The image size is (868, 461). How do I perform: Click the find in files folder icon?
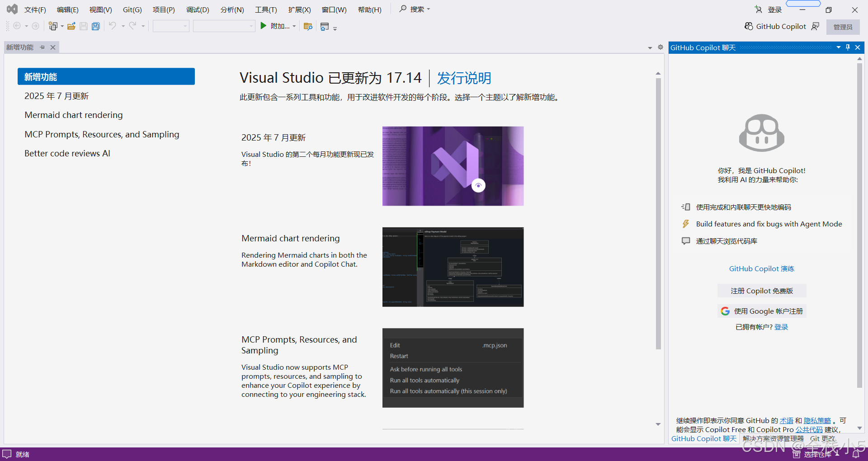pos(308,26)
